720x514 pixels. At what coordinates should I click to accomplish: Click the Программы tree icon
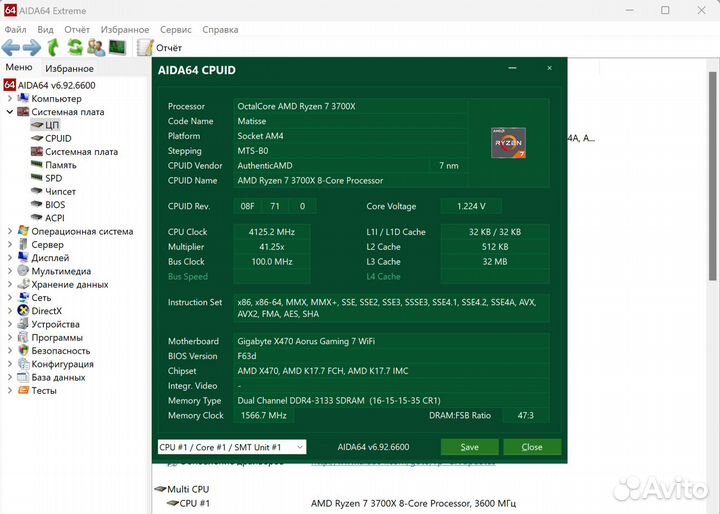coord(23,338)
